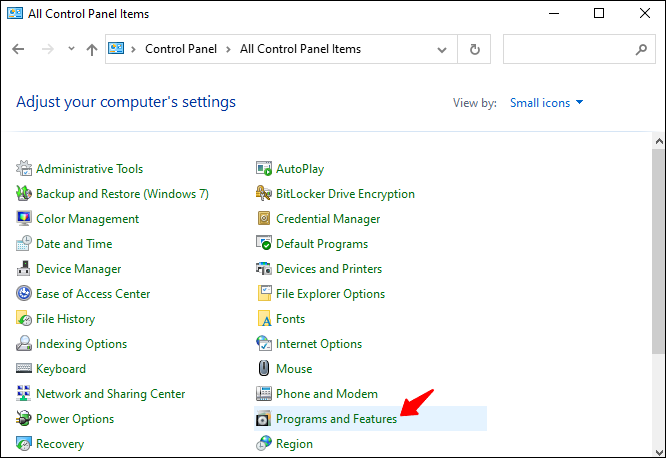Open the Keyboard icon

24,369
